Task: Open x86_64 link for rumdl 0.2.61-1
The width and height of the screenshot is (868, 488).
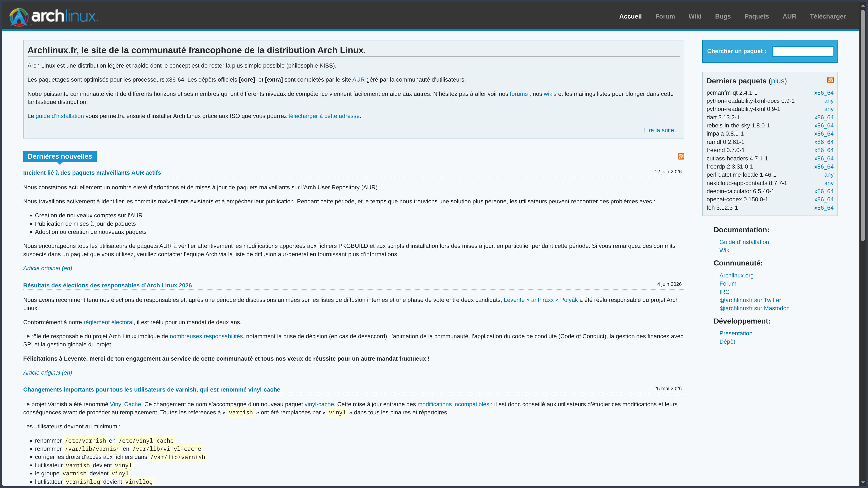Action: click(823, 142)
